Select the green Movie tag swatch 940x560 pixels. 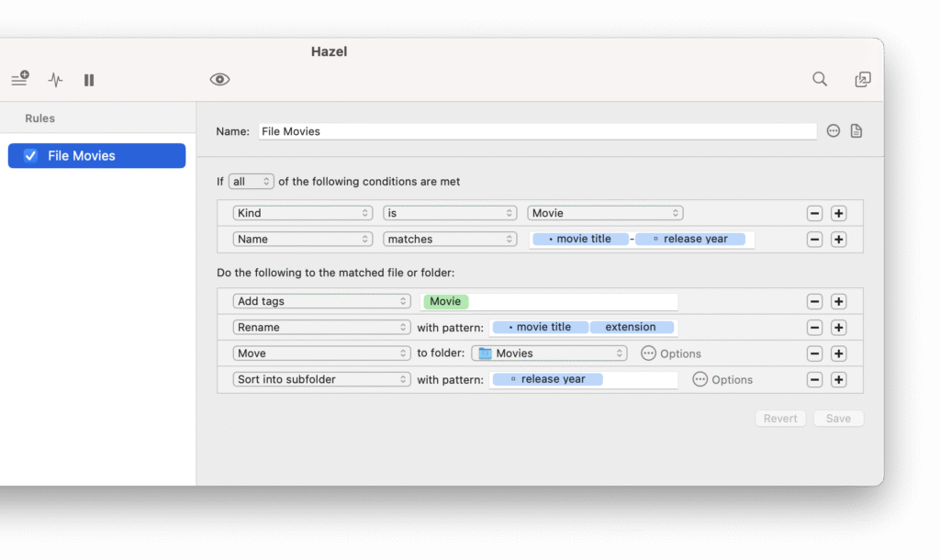point(444,300)
